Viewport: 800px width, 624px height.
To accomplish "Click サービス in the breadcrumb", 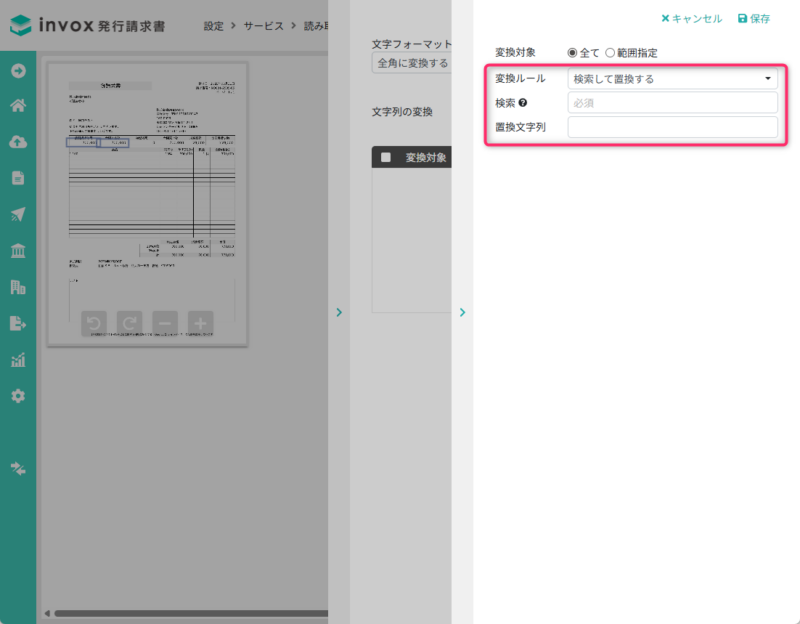I will coord(264,26).
